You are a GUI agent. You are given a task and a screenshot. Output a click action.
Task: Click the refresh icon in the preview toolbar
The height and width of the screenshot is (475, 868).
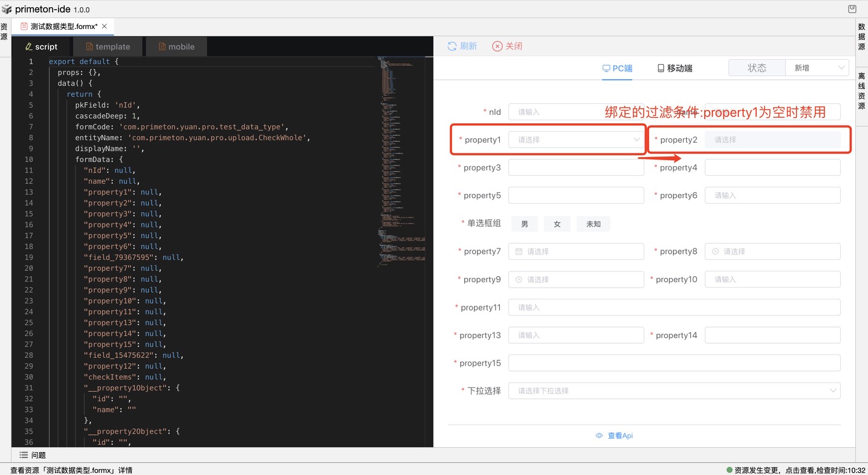pyautogui.click(x=452, y=47)
